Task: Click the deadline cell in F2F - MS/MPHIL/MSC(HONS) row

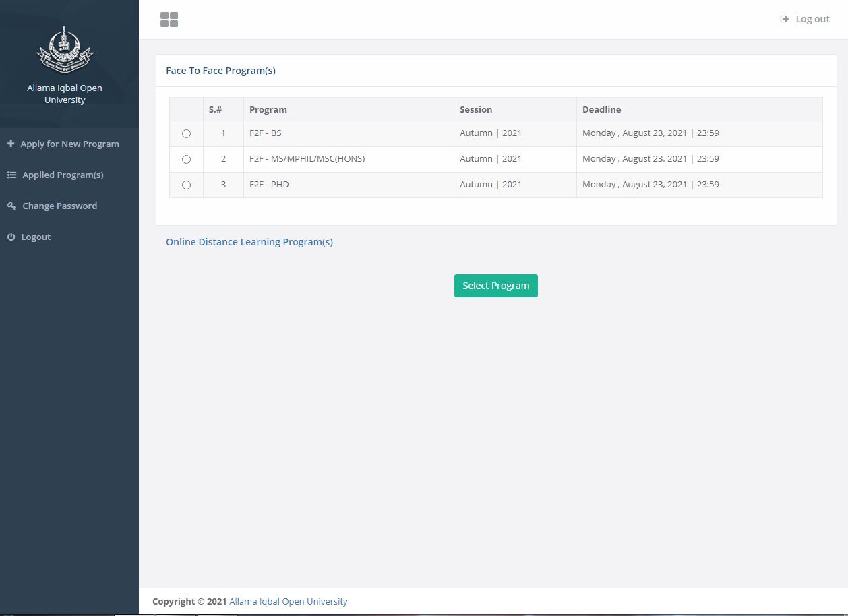Action: point(700,159)
